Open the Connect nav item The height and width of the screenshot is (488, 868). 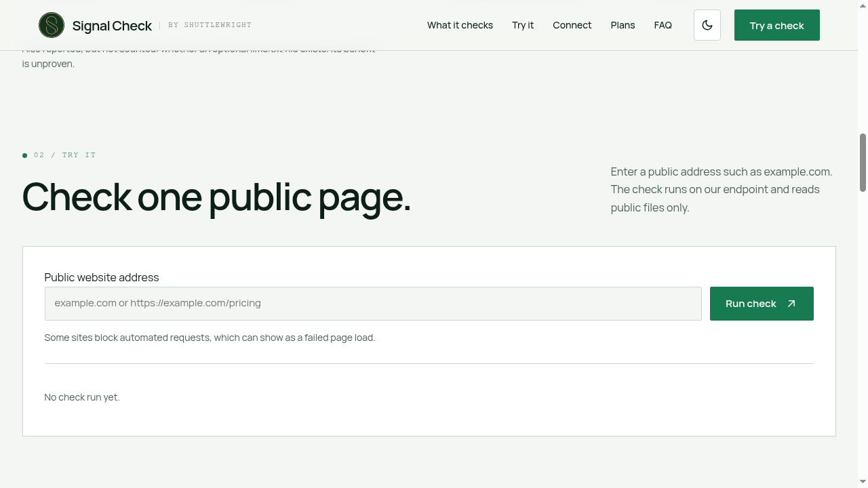572,25
